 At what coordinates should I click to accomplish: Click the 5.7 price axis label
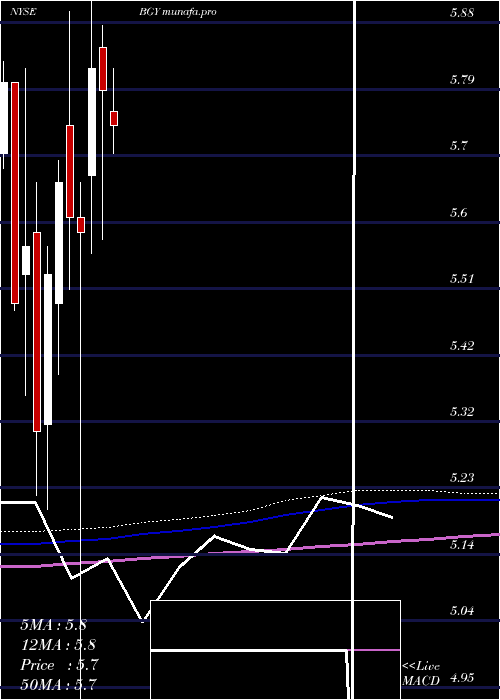pyautogui.click(x=459, y=146)
